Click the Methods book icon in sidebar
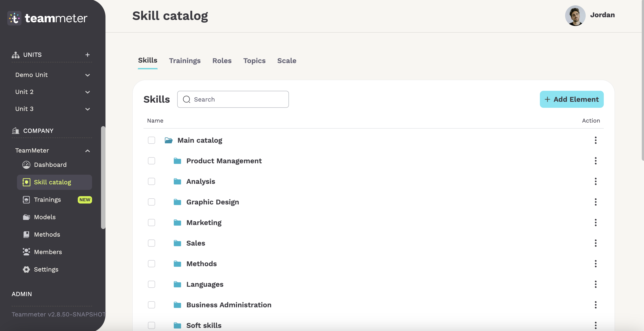 point(26,234)
